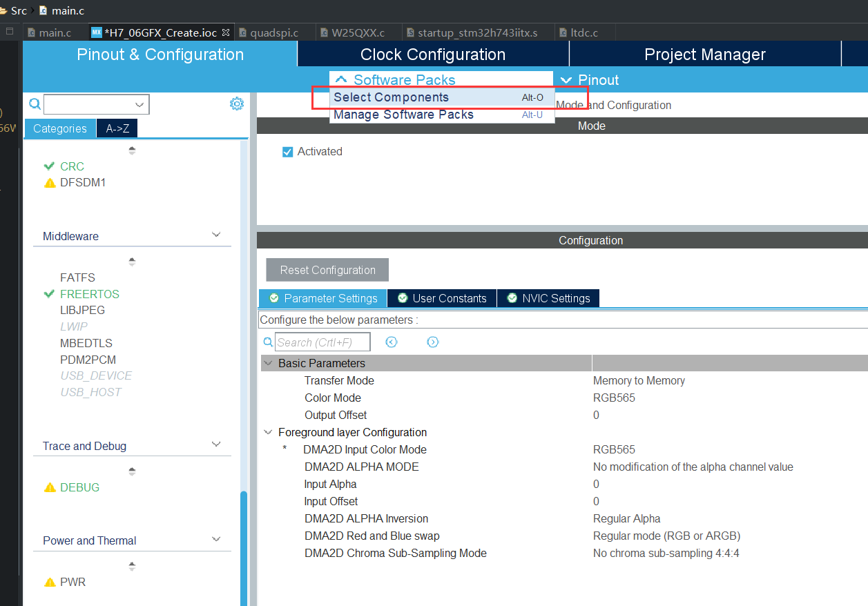Image resolution: width=868 pixels, height=606 pixels.
Task: Collapse the Power and Thermal category
Action: point(216,540)
